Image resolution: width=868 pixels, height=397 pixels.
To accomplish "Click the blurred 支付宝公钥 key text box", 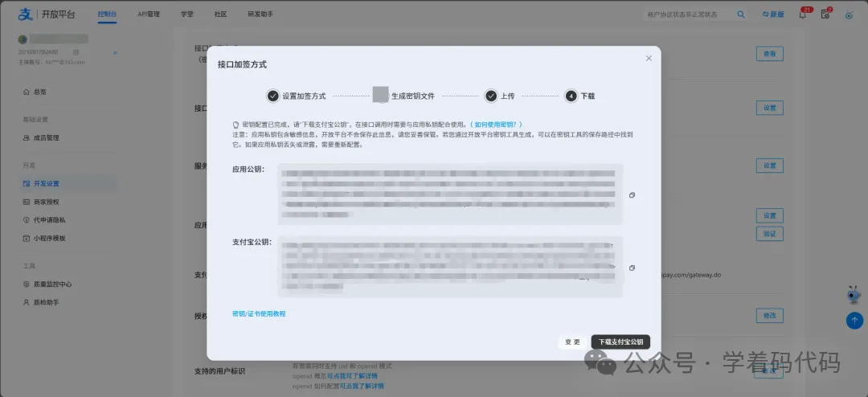I will (x=450, y=267).
